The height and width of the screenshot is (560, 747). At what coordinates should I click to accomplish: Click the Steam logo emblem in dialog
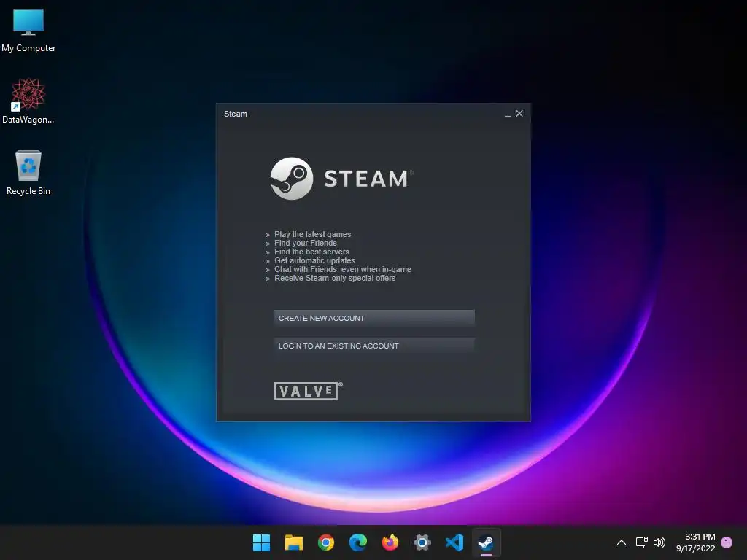coord(292,179)
